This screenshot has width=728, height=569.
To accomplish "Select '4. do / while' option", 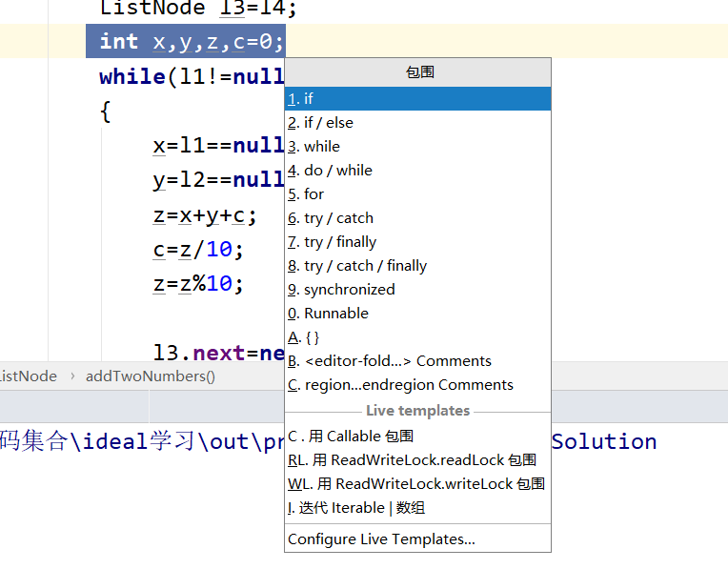I will pos(417,170).
